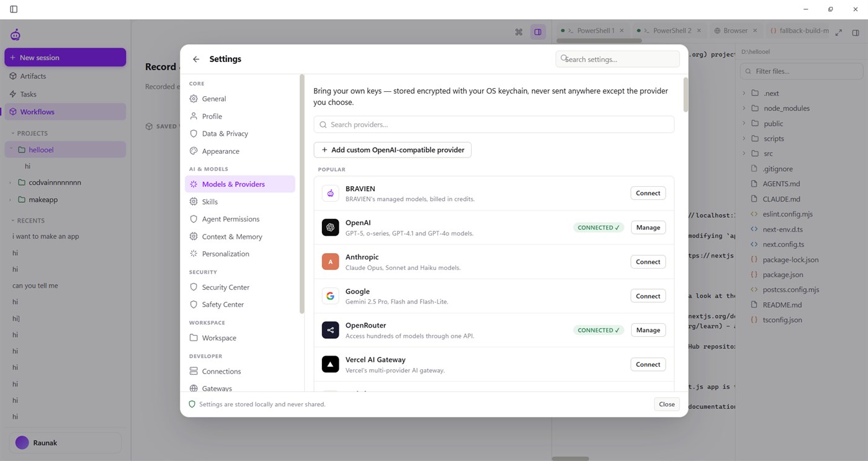Manage the OpenRouter provider

point(648,330)
